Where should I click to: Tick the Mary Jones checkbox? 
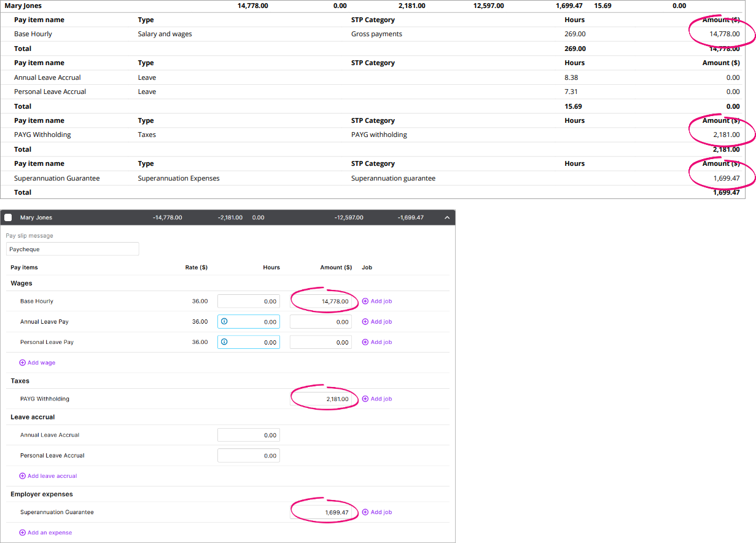click(x=8, y=217)
